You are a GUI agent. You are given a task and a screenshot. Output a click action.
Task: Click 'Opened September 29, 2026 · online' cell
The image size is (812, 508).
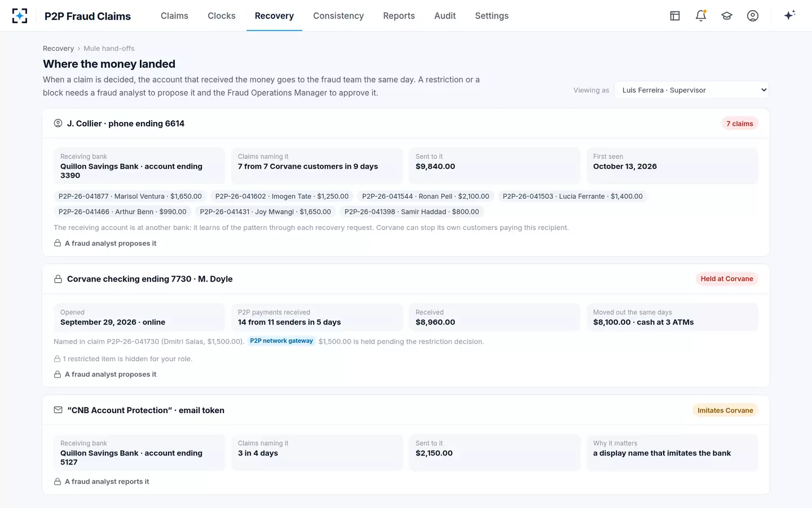point(139,317)
